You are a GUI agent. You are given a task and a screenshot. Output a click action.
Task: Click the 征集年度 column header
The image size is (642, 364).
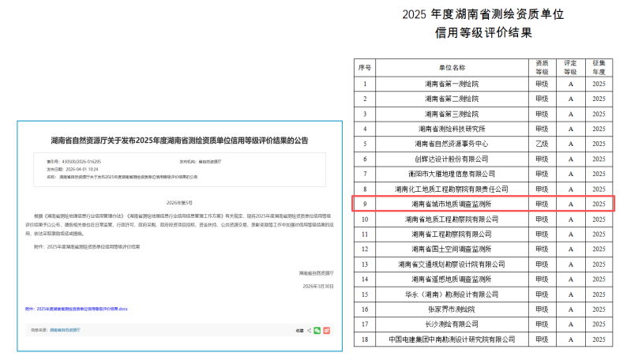tap(599, 67)
